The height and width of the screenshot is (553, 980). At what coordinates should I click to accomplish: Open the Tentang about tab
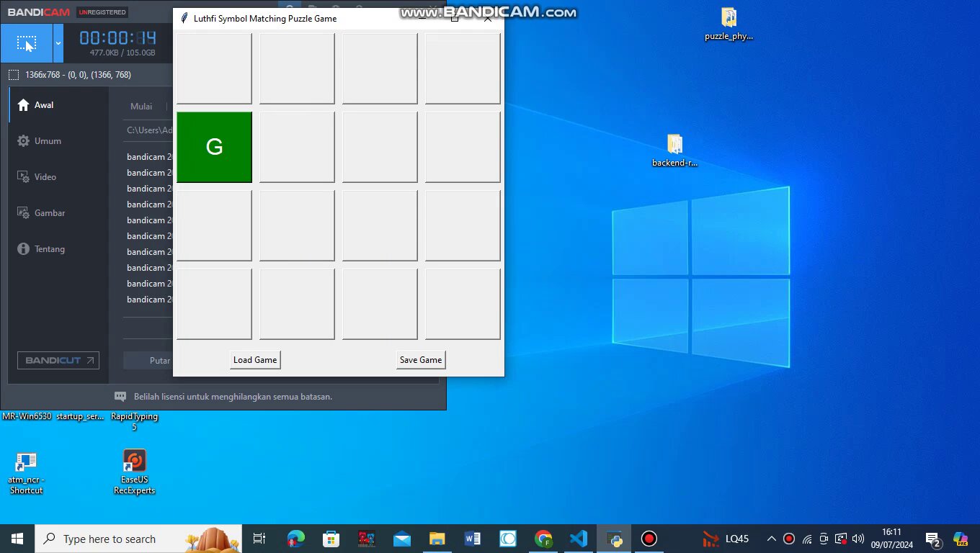click(49, 249)
